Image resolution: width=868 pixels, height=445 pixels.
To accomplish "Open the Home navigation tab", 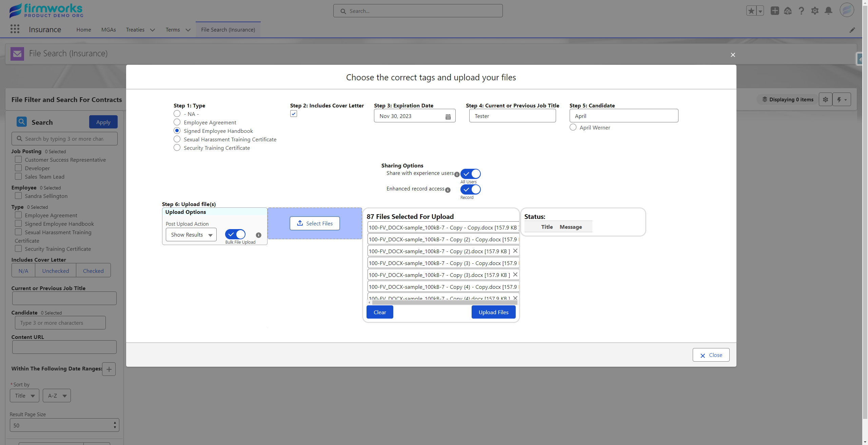I will click(x=84, y=30).
